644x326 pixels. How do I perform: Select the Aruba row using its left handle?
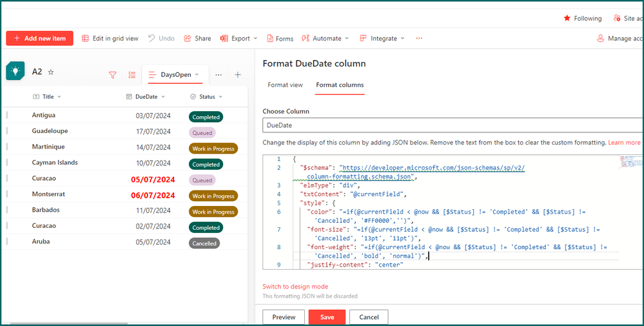[7, 241]
